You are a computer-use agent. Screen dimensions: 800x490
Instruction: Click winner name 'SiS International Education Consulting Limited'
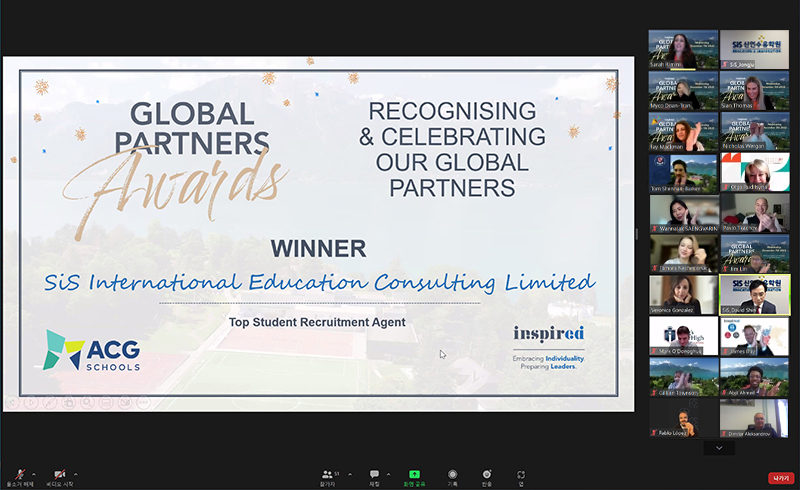(x=319, y=282)
